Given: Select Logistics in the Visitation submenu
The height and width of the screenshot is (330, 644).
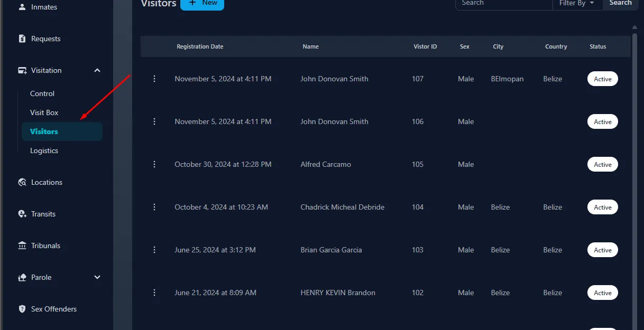Looking at the screenshot, I should coord(44,150).
